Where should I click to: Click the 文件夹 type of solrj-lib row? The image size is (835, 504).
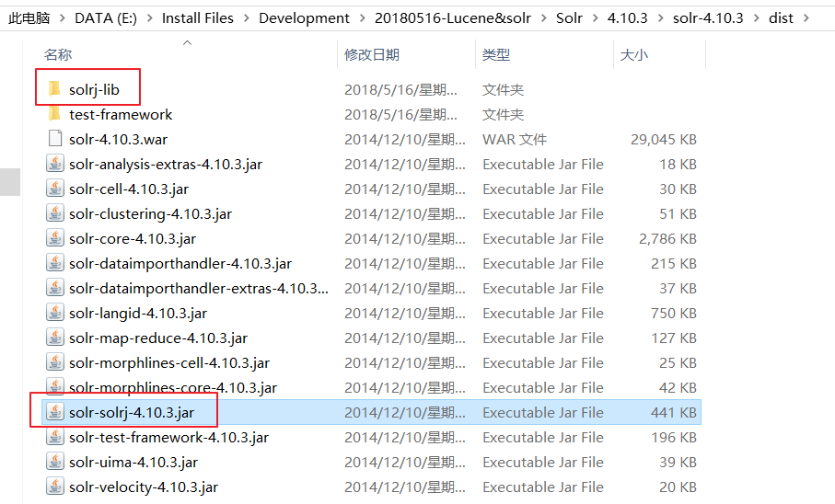(x=503, y=89)
